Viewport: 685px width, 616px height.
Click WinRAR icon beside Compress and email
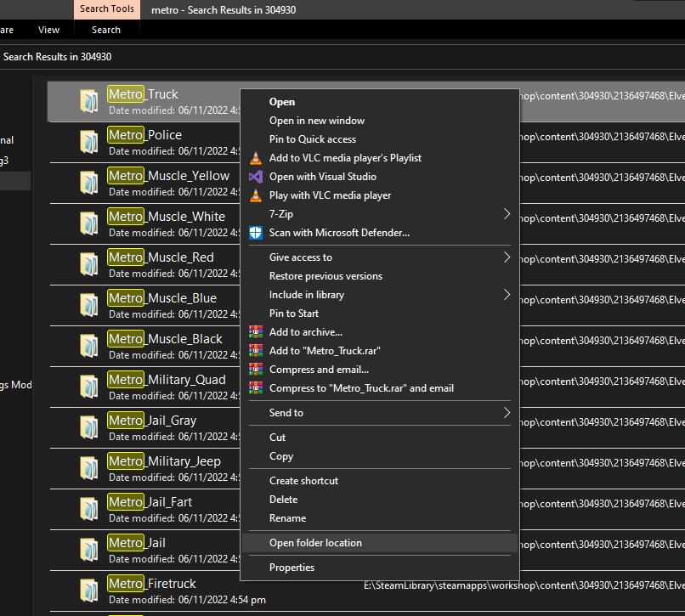tap(256, 369)
